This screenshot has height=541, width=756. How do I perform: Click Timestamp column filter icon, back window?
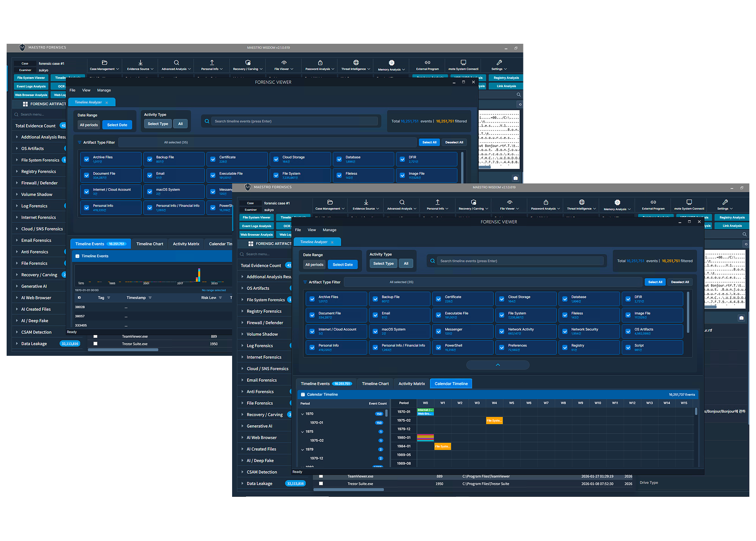coord(150,297)
